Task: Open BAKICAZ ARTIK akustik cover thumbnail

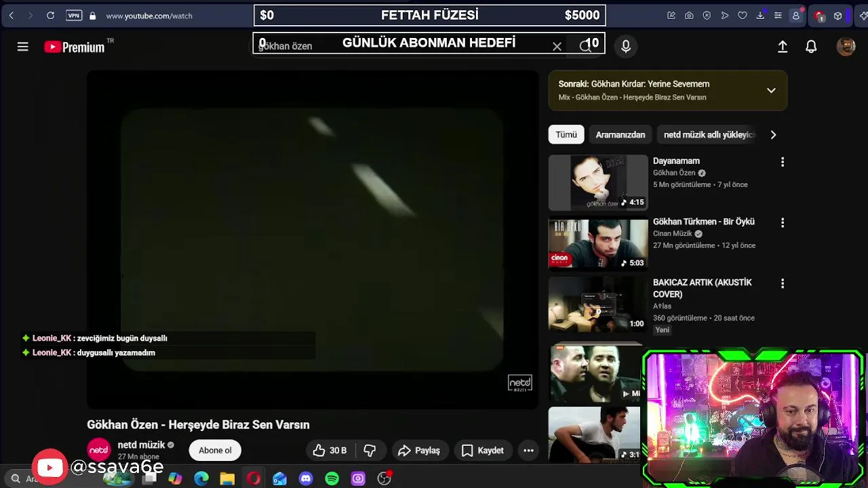Action: pos(598,304)
